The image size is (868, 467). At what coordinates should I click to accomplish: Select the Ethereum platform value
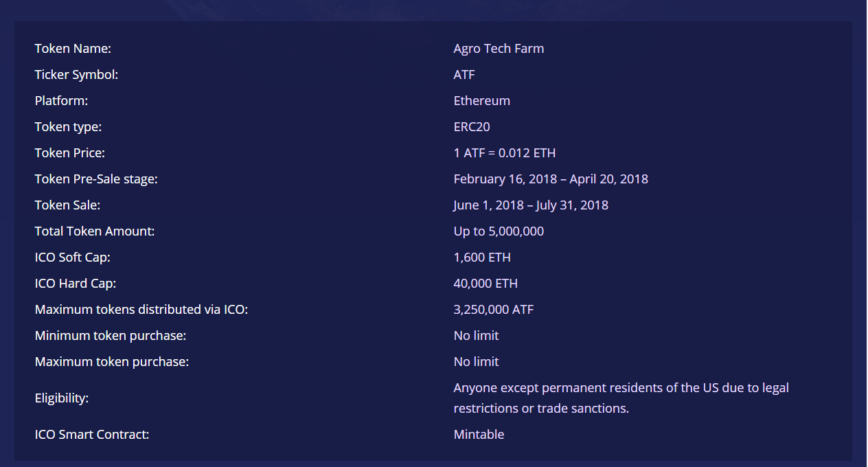(x=481, y=101)
